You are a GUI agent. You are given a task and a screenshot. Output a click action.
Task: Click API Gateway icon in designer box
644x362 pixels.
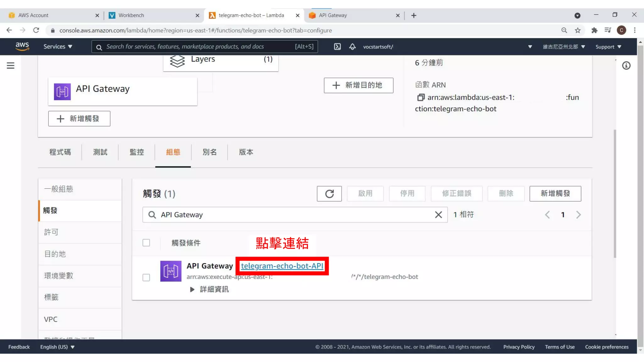(x=62, y=91)
